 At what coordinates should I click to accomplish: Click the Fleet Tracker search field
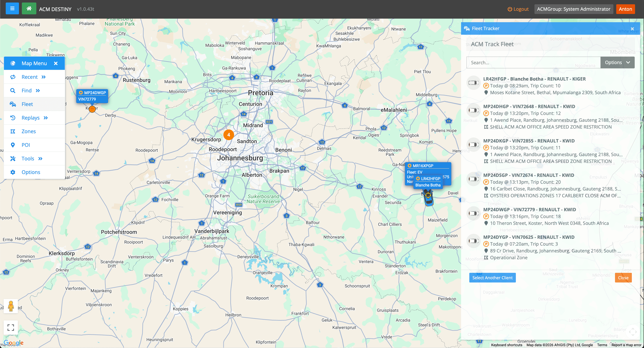tap(533, 62)
